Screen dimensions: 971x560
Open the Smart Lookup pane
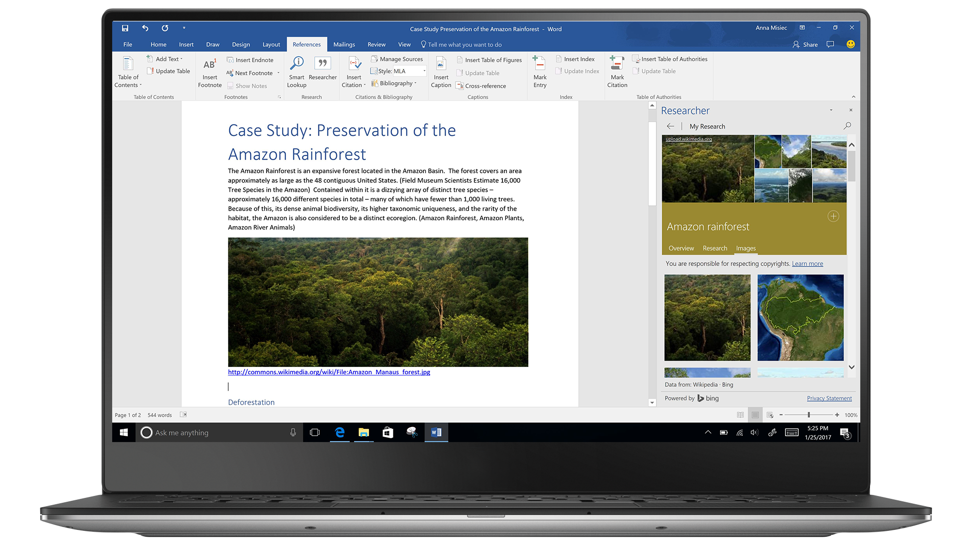[x=296, y=71]
